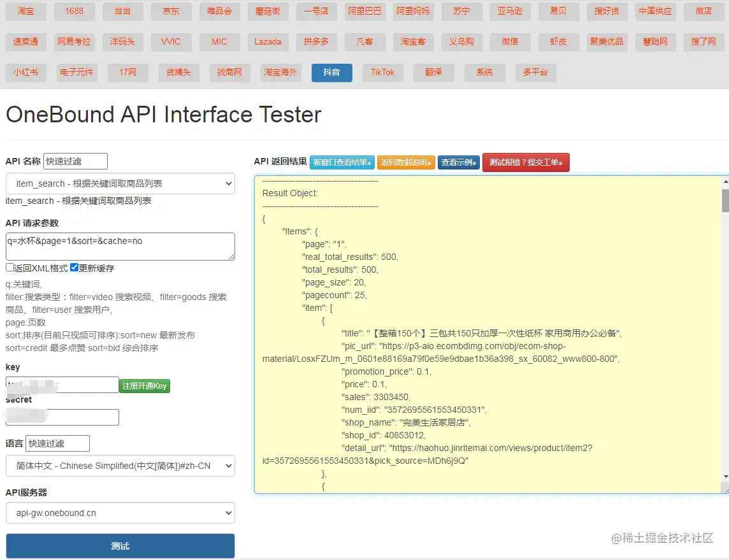Open the 货捕头 tab

pyautogui.click(x=179, y=73)
